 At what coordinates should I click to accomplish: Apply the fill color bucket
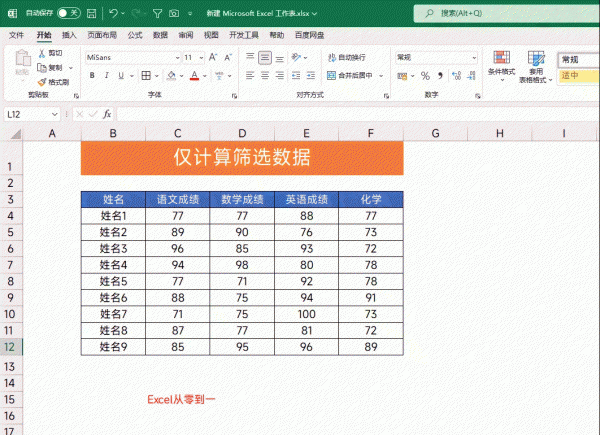(171, 76)
